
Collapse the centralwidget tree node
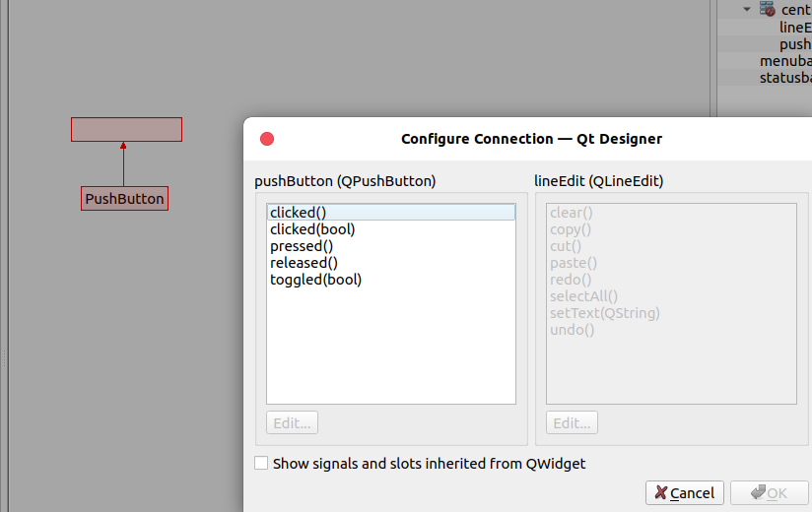(x=749, y=9)
